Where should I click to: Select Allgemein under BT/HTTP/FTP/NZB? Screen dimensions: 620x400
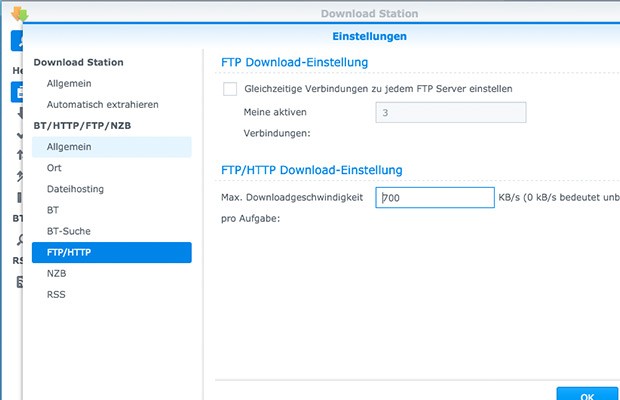click(112, 147)
